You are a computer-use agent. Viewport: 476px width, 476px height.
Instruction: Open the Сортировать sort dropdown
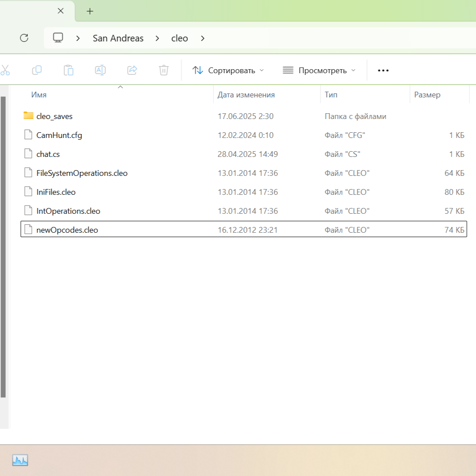(x=228, y=71)
